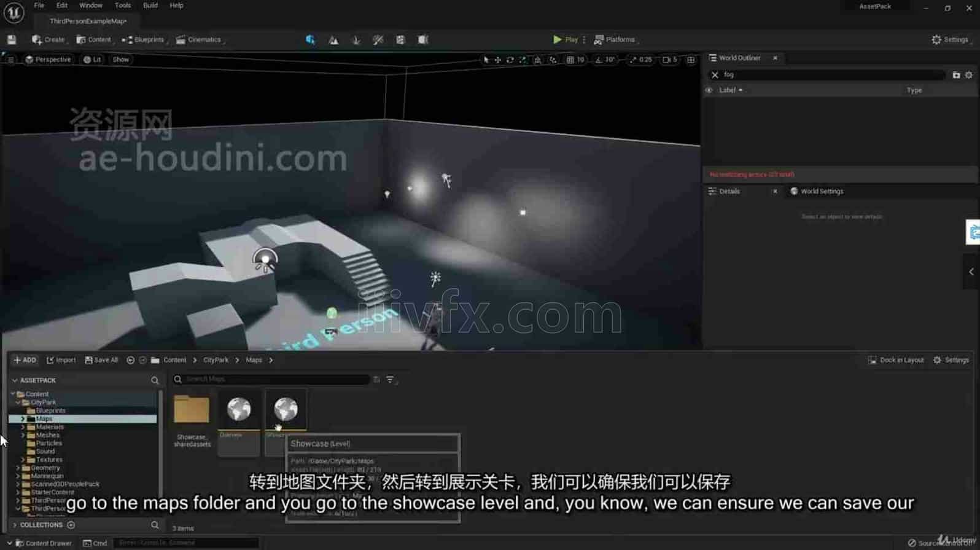Select the Materials folder in the tree
Screen dimensions: 980x550
pos(50,426)
